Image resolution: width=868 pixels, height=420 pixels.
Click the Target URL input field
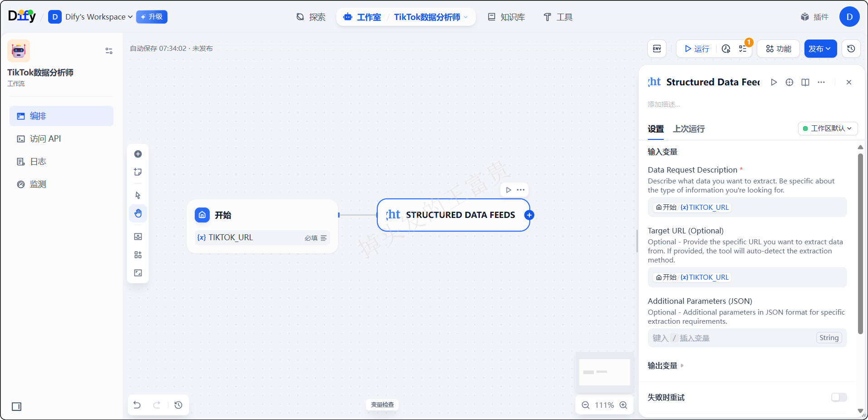point(747,277)
